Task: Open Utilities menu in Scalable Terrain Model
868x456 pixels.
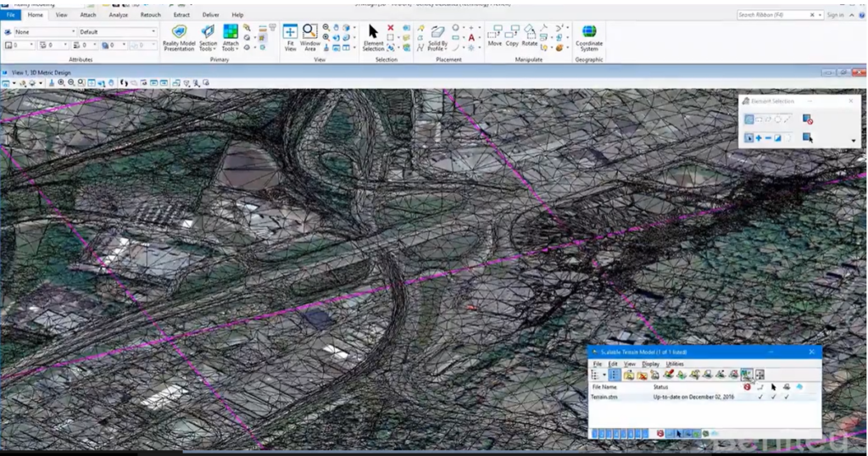Action: [x=674, y=364]
